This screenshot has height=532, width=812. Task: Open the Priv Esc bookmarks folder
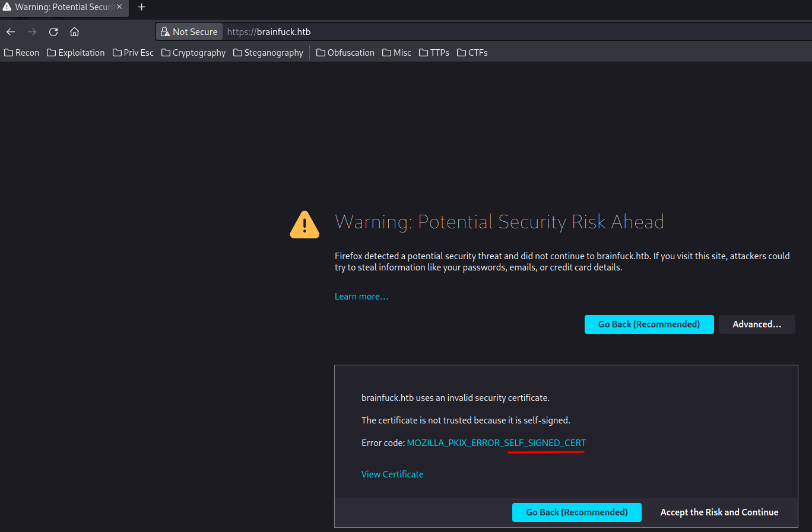tap(133, 53)
